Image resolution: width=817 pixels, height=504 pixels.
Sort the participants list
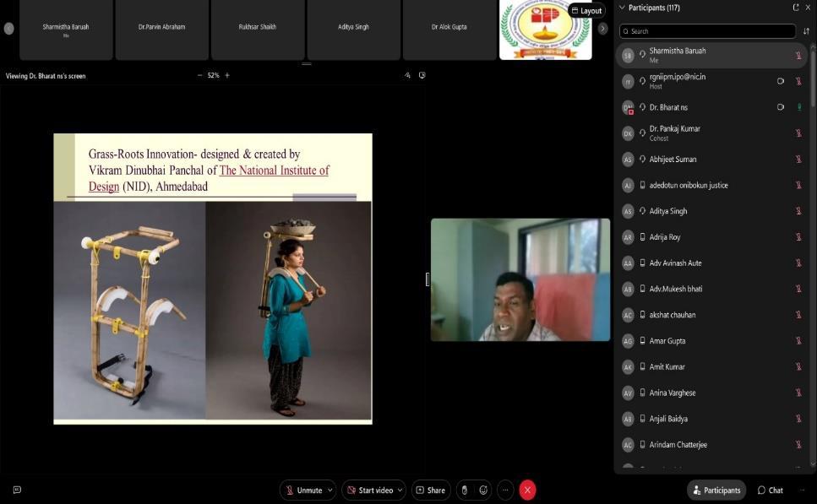[806, 31]
